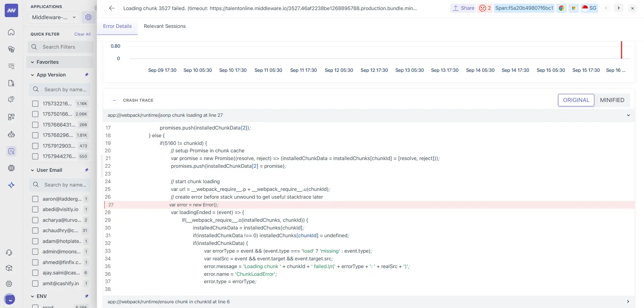Toggle the achaudhry@c... email filter checkbox
Viewport: 644px width, 308px height.
coord(35,230)
